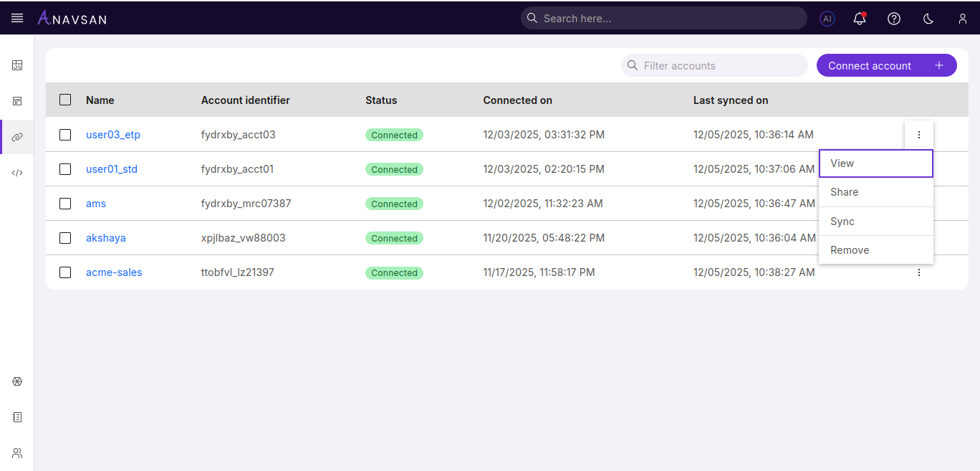Select the dashboard icon in the sidebar

click(x=16, y=65)
